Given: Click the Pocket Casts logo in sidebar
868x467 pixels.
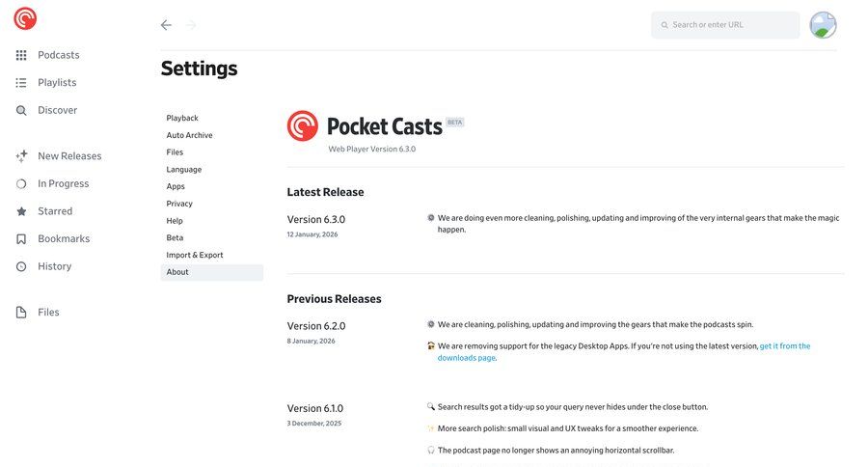Looking at the screenshot, I should (25, 18).
